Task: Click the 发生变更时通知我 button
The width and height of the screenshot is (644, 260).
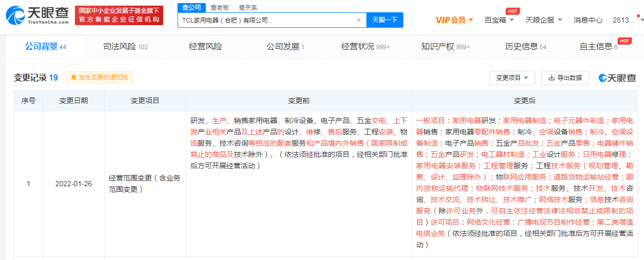Action: (100, 77)
